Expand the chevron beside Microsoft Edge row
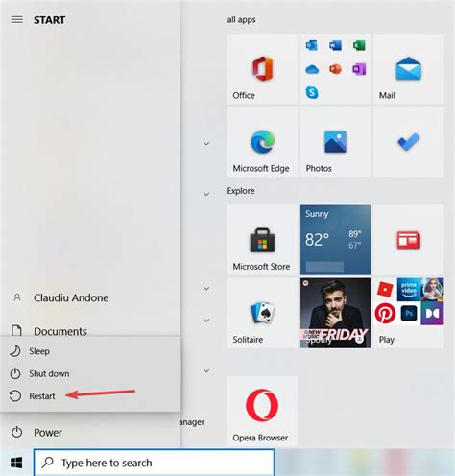 tap(206, 143)
